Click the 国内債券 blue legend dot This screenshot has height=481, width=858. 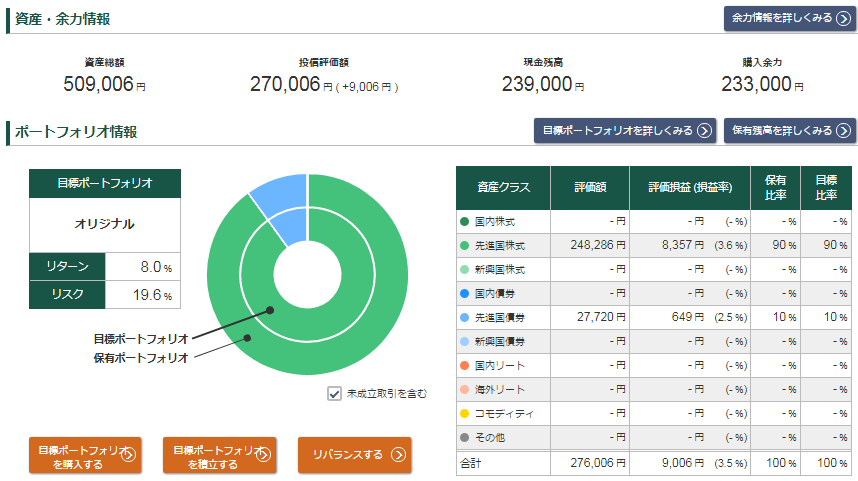point(465,294)
